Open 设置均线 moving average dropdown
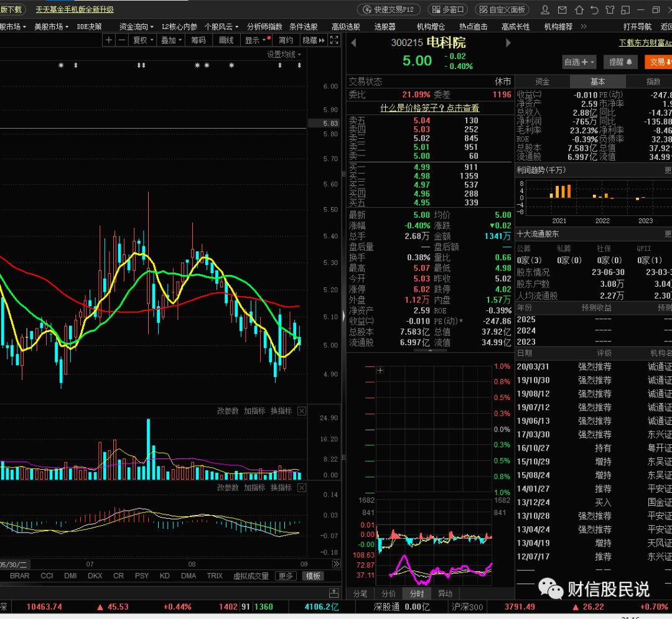This screenshot has width=672, height=619. click(x=284, y=54)
